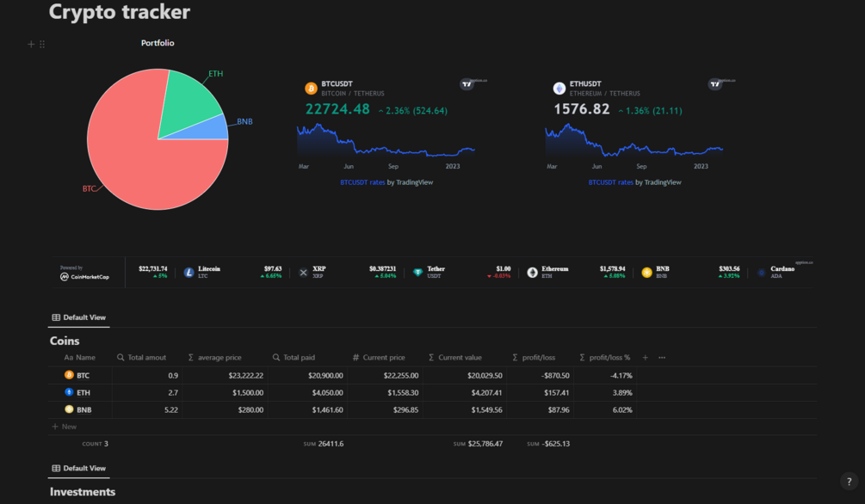This screenshot has width=865, height=504.
Task: Click the $296.85 current price cell
Action: click(385, 409)
